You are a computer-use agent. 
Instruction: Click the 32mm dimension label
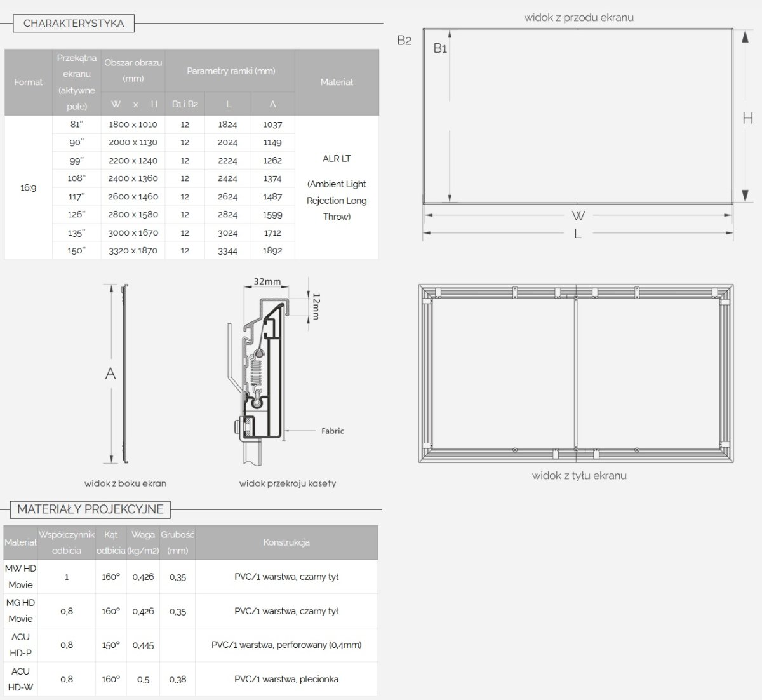[267, 281]
